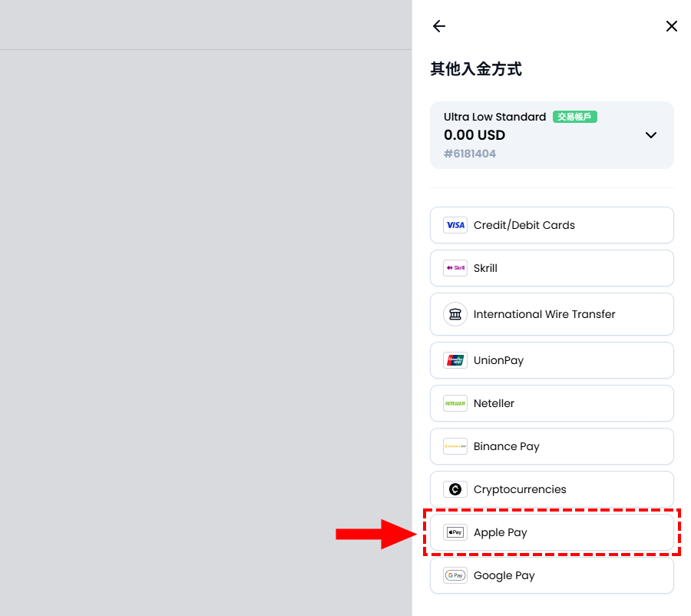Click the bank wire transfer icon

[x=455, y=314]
